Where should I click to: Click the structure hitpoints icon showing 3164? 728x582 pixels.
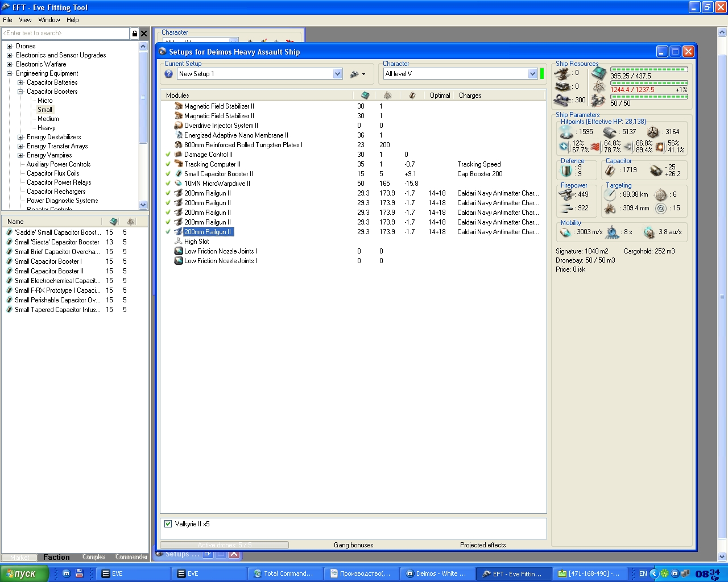(x=653, y=132)
